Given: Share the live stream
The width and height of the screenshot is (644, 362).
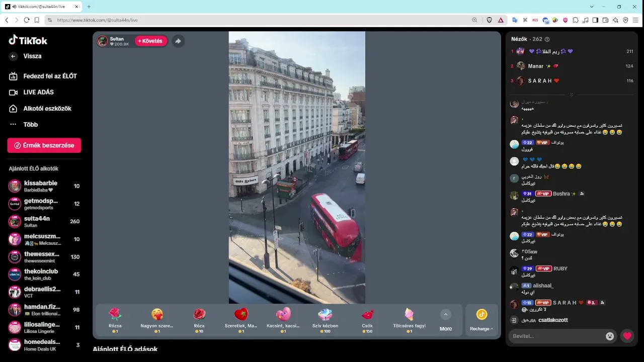Looking at the screenshot, I should 178,41.
